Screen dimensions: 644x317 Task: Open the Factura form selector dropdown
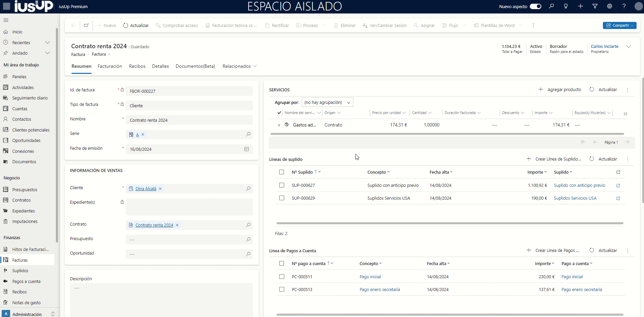coord(101,54)
